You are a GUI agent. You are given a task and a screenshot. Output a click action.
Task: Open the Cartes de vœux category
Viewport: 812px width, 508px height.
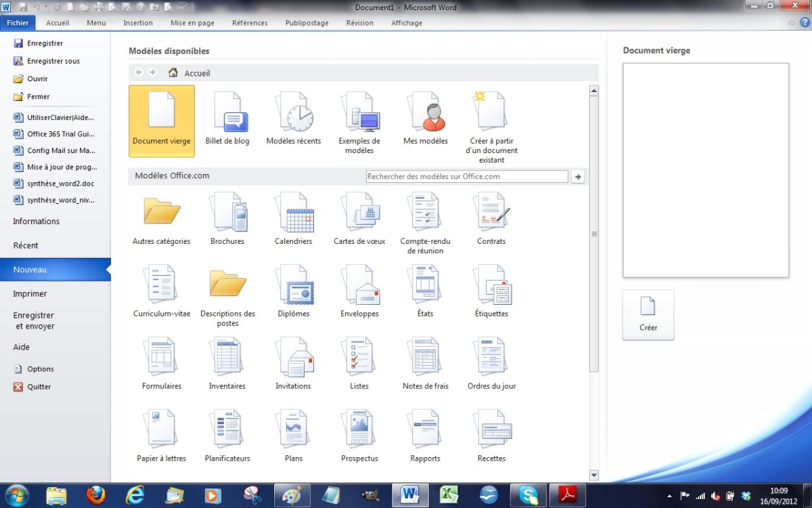pos(359,219)
